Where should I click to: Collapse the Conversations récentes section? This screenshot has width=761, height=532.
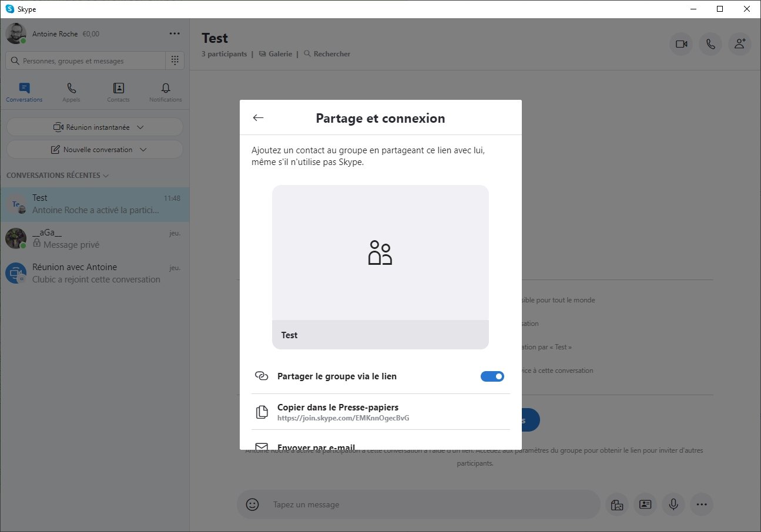click(106, 175)
